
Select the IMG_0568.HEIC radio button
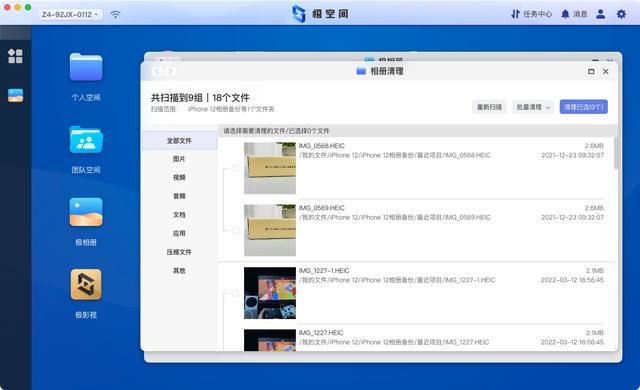tap(235, 168)
